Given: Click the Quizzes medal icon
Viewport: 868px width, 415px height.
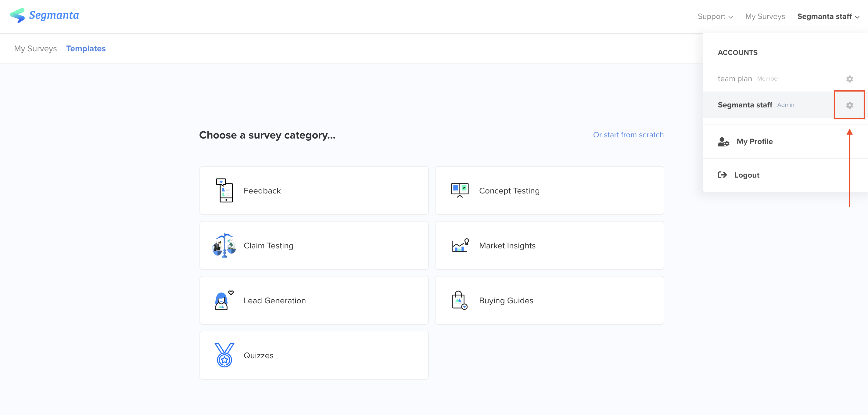Looking at the screenshot, I should click(224, 355).
